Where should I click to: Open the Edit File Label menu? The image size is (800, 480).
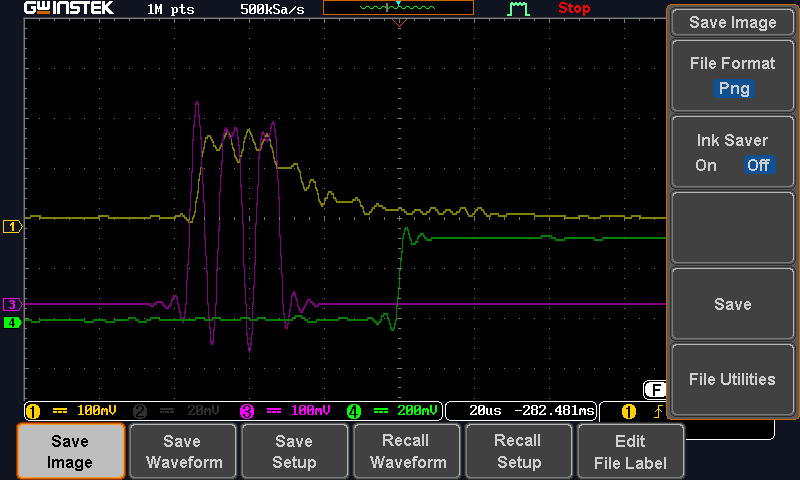click(x=631, y=451)
